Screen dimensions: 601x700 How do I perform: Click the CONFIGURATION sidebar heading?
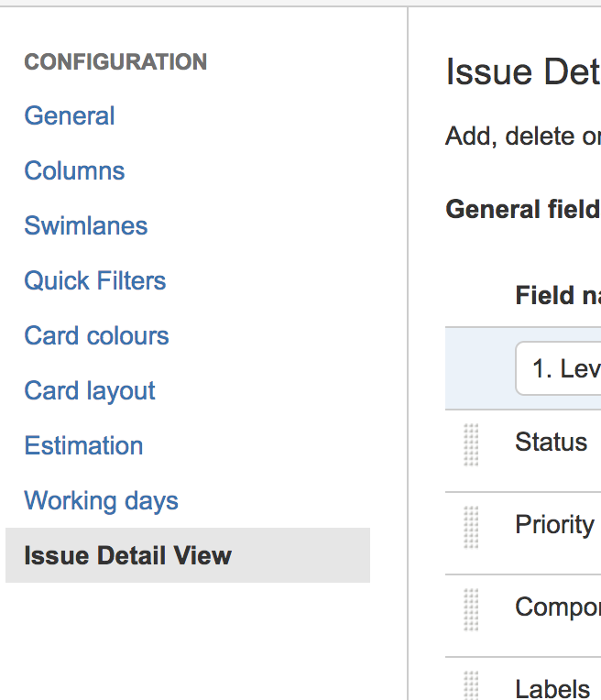click(x=115, y=61)
